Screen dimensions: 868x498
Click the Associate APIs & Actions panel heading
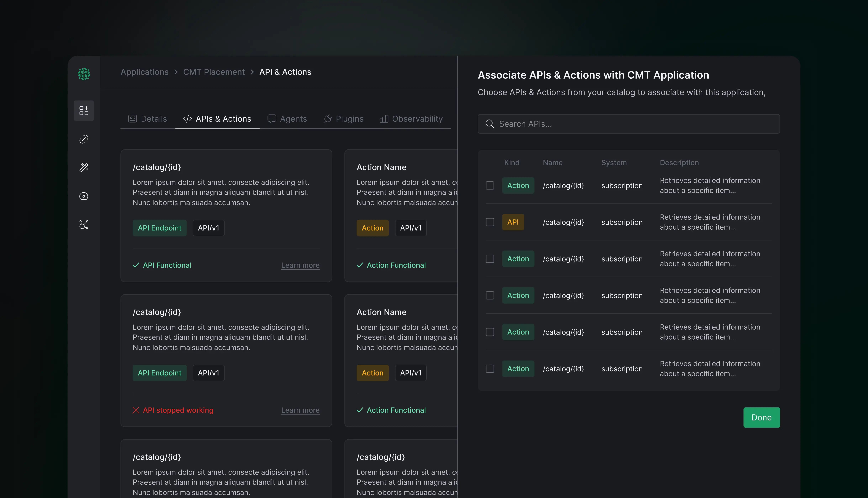tap(593, 75)
